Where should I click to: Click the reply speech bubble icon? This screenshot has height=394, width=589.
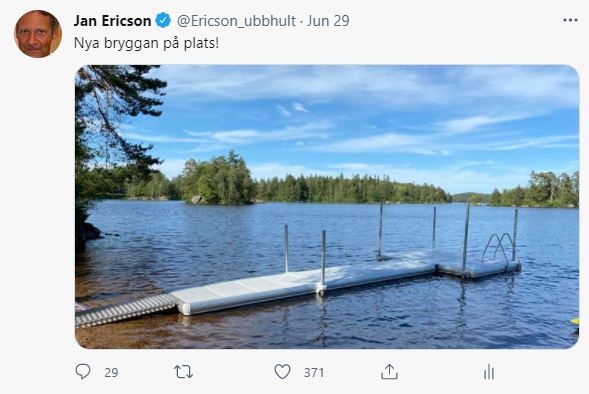pyautogui.click(x=83, y=371)
